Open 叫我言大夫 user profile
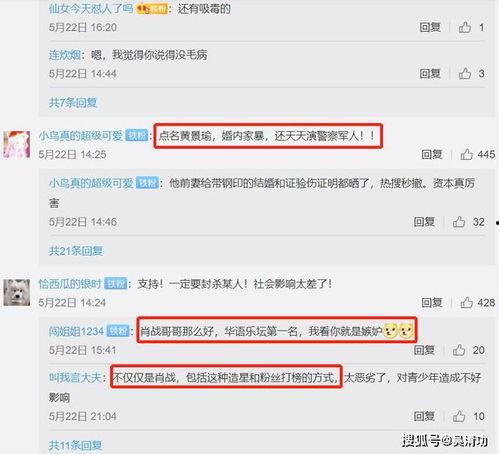499x454 pixels. [75, 378]
